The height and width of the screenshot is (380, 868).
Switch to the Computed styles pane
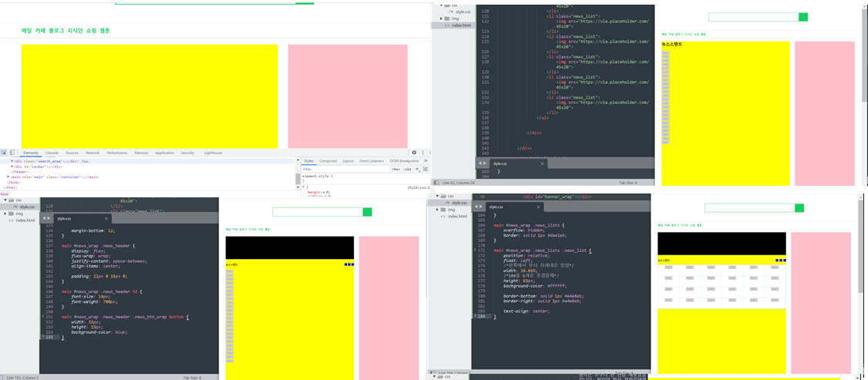328,161
